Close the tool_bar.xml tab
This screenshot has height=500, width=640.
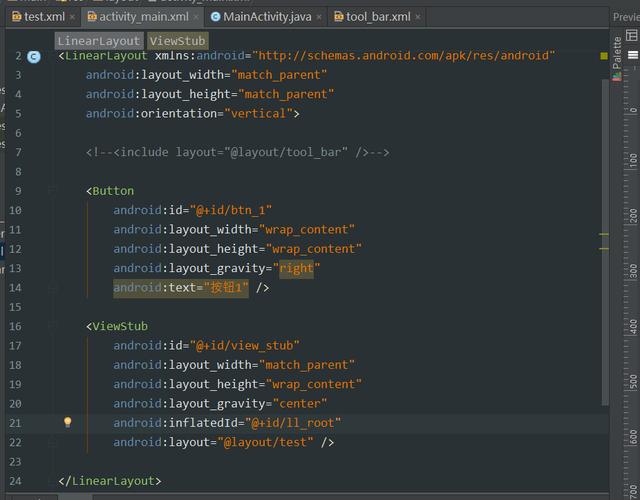418,17
